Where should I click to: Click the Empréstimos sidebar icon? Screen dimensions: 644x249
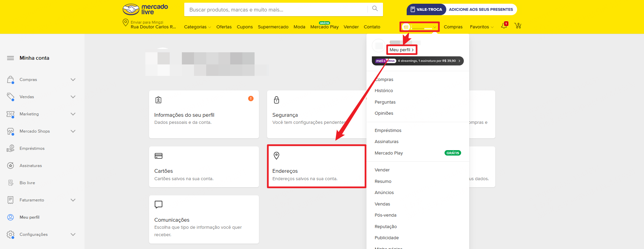[11, 148]
